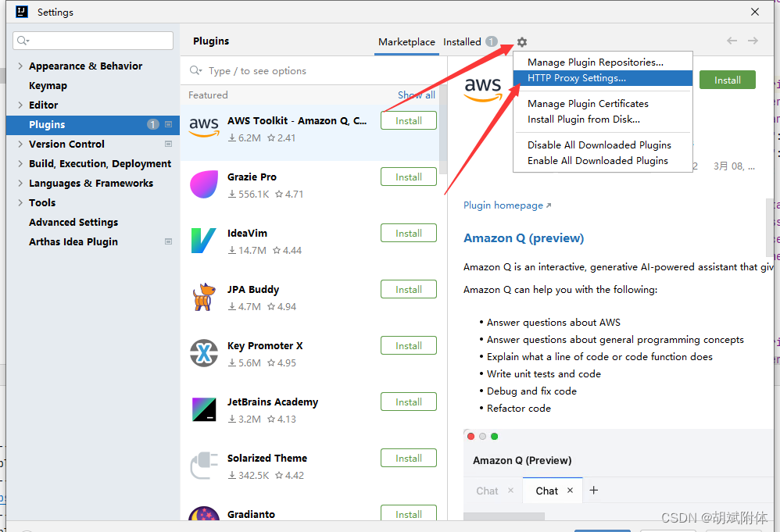
Task: Click the Solarized Theme plug icon
Action: click(204, 466)
